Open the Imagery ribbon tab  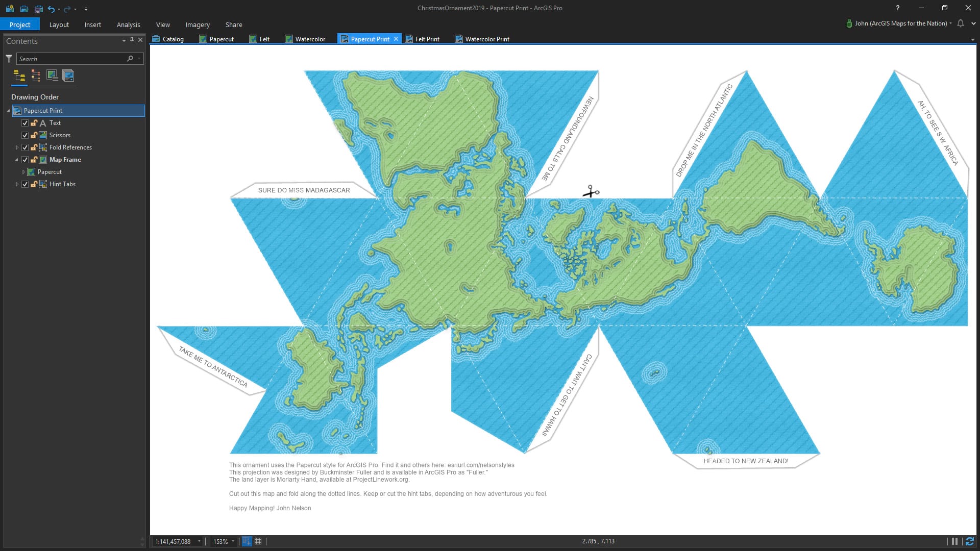point(198,24)
